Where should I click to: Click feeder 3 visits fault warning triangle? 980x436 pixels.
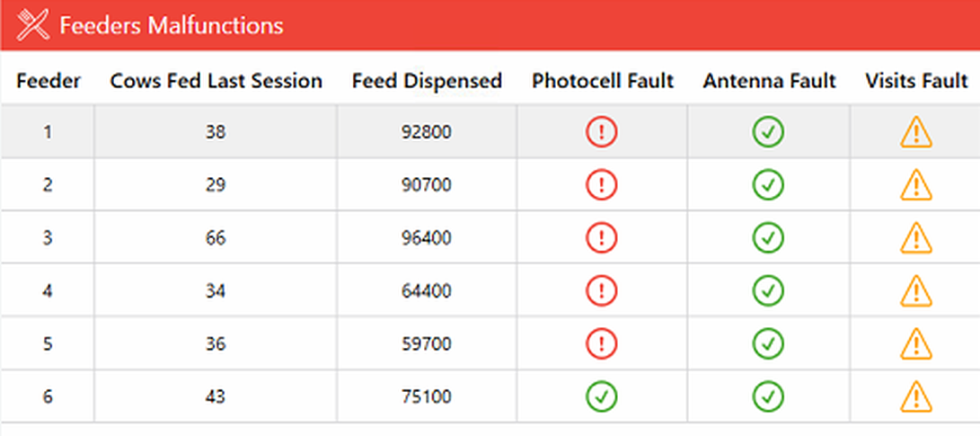click(916, 238)
